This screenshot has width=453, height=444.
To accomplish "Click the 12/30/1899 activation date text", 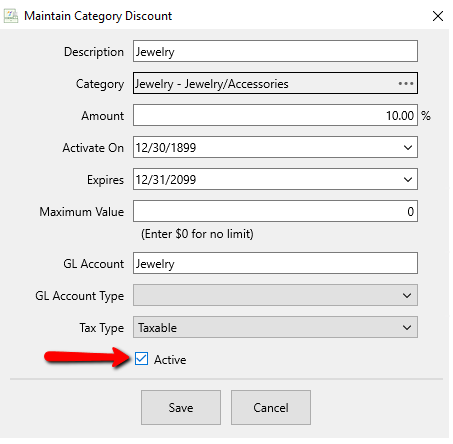I will click(x=166, y=147).
